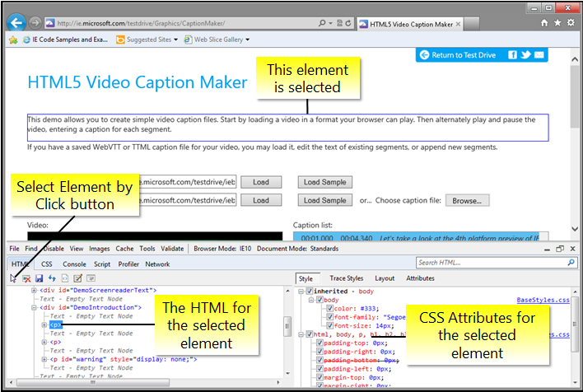The image size is (583, 392).
Task: Disable the color: #333 property
Action: coord(329,308)
